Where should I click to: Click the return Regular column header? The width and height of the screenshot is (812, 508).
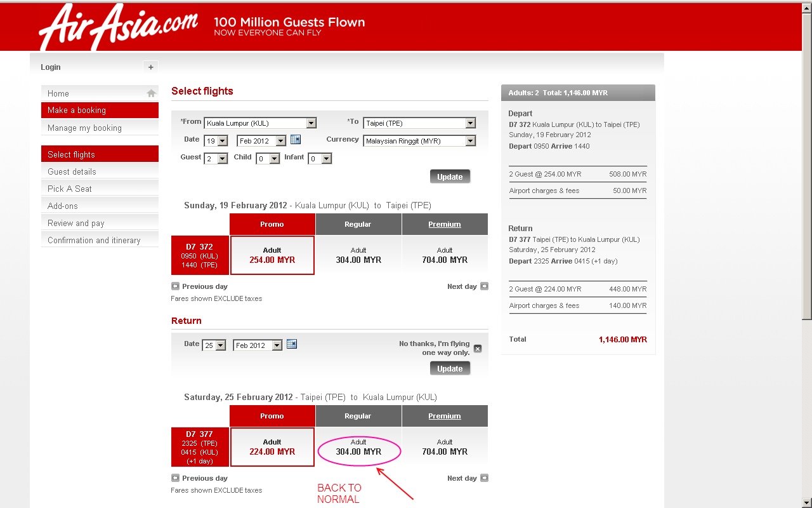click(358, 416)
